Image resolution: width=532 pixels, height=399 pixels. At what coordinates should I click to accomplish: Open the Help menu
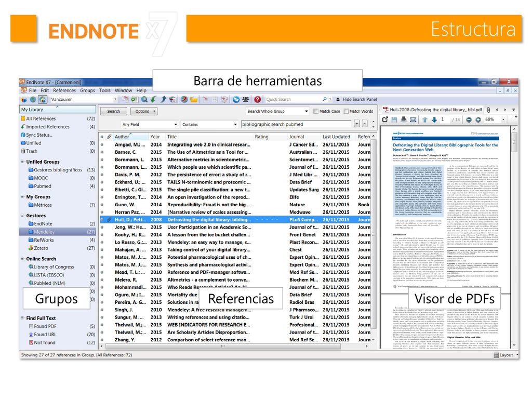coord(141,90)
